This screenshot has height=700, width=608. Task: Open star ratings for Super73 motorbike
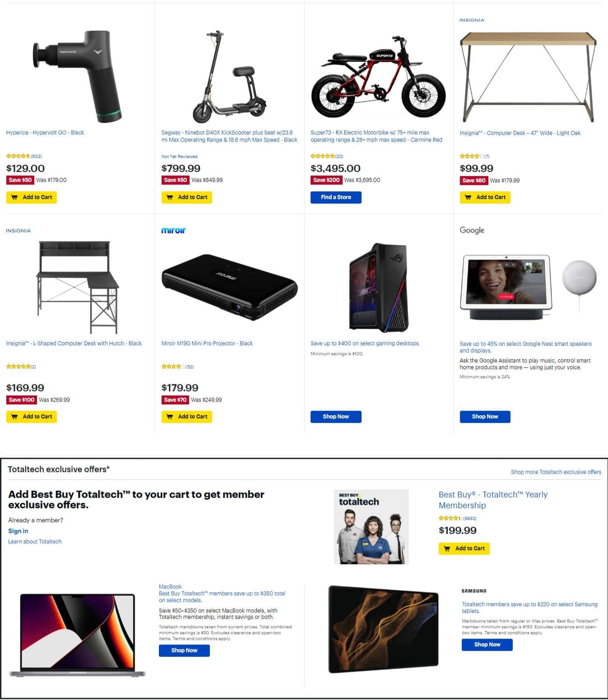point(327,156)
